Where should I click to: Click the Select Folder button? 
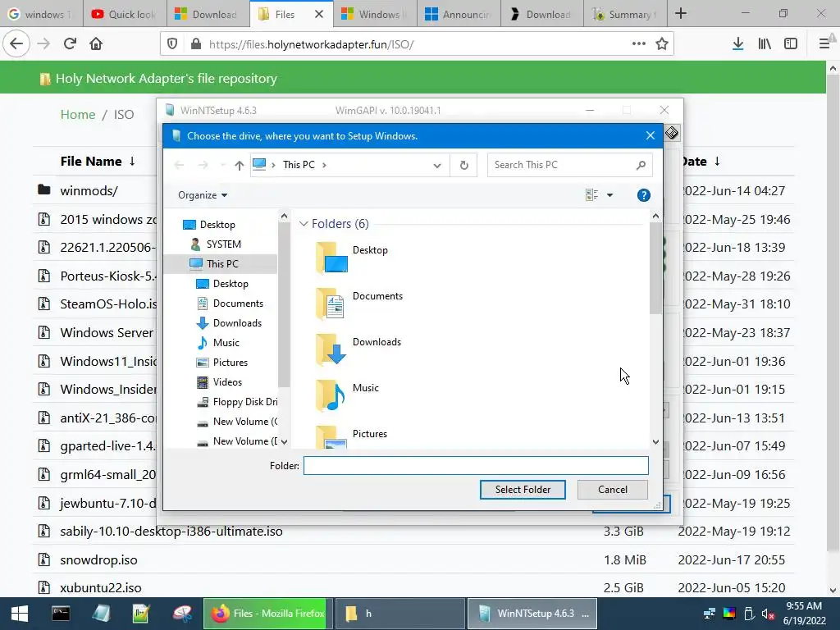point(523,490)
